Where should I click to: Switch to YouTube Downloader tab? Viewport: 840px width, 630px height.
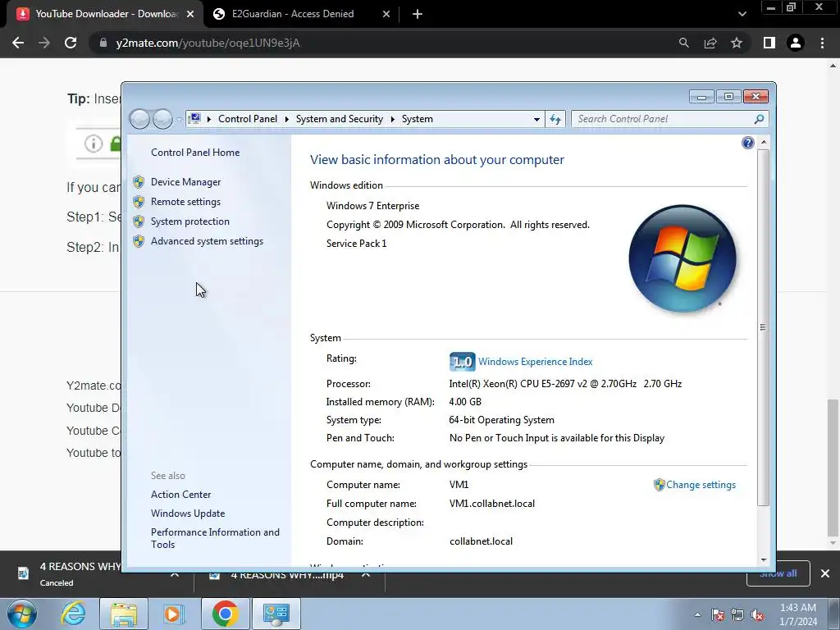[x=106, y=14]
